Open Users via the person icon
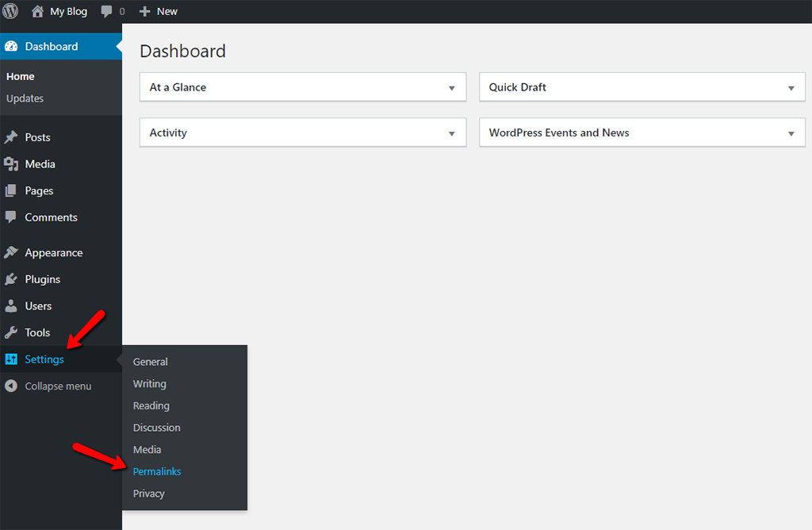812x530 pixels. pos(13,305)
